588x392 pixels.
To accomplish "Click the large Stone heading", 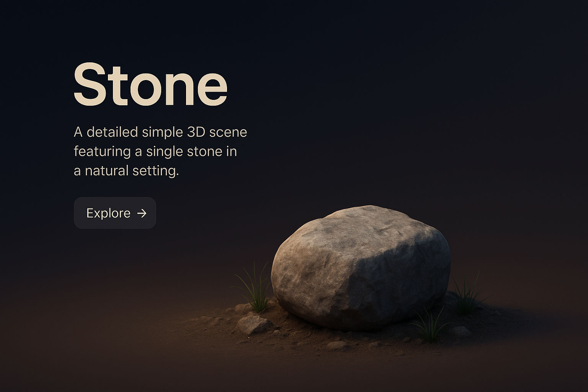I will (150, 84).
